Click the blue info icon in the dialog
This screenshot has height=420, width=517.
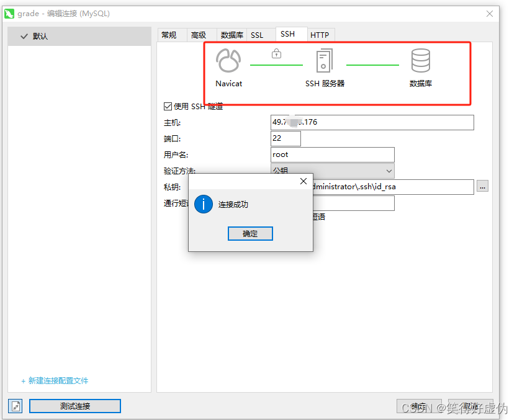pos(204,204)
